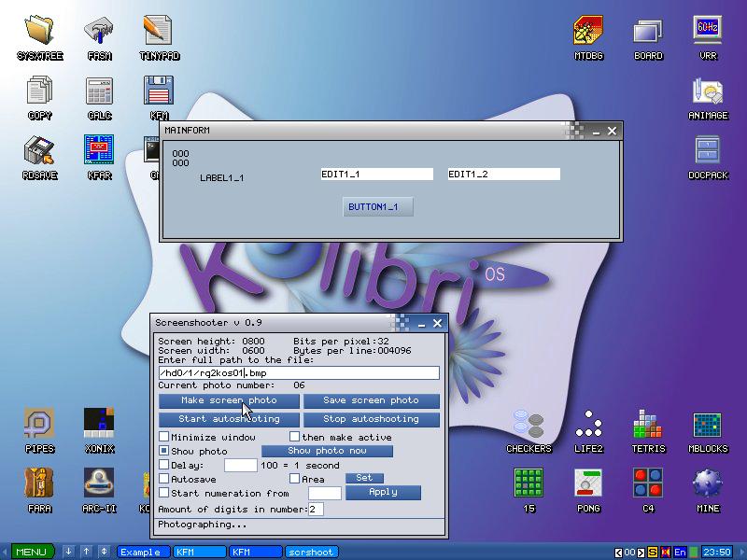The width and height of the screenshot is (747, 560).
Task: Open the PONG game icon
Action: point(587,485)
